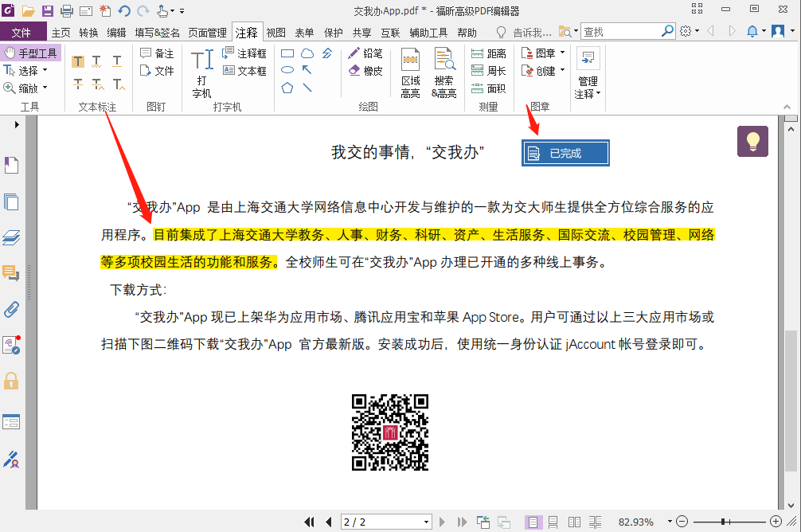Open the zoom percentage dropdown arrow
This screenshot has height=532, width=801.
tap(669, 522)
